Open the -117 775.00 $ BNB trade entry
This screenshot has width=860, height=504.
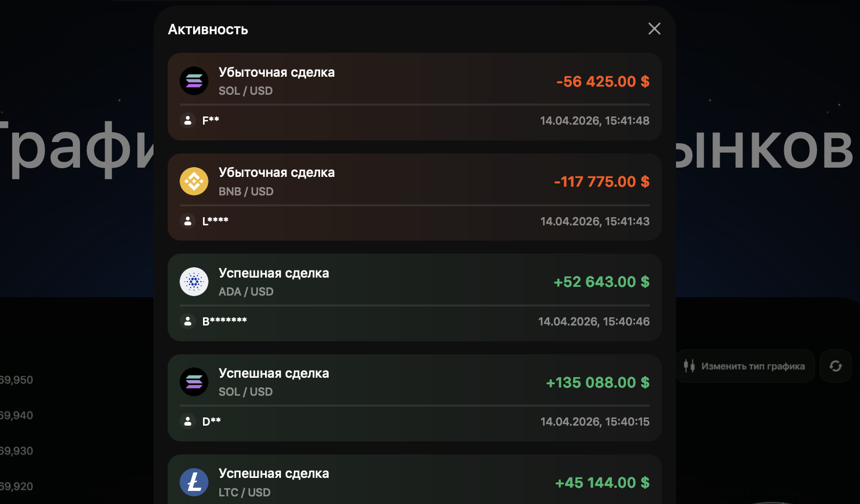[600, 181]
